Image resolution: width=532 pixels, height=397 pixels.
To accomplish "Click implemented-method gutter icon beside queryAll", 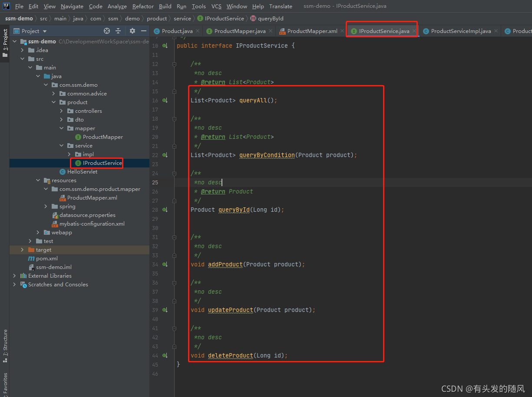I will 165,100.
